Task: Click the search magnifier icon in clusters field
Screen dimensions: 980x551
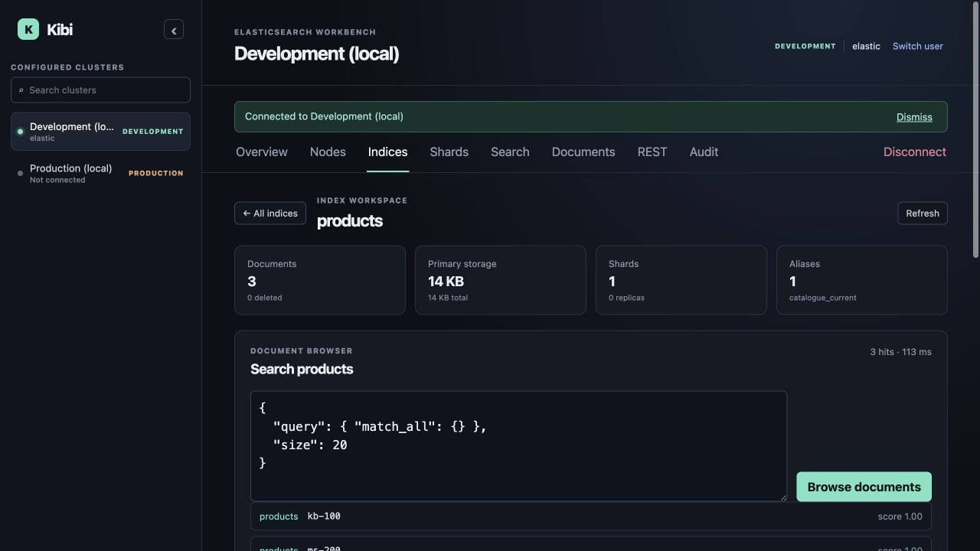Action: (21, 90)
